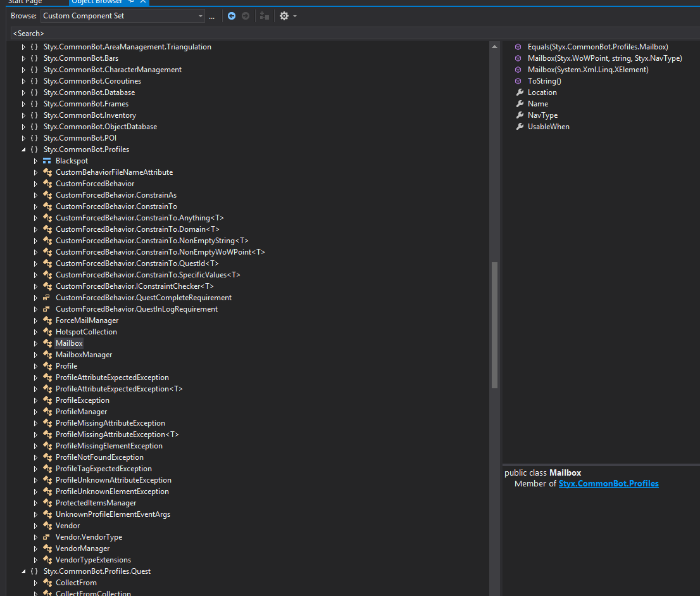Switch to the Start Page tab
The image size is (700, 596).
click(25, 2)
